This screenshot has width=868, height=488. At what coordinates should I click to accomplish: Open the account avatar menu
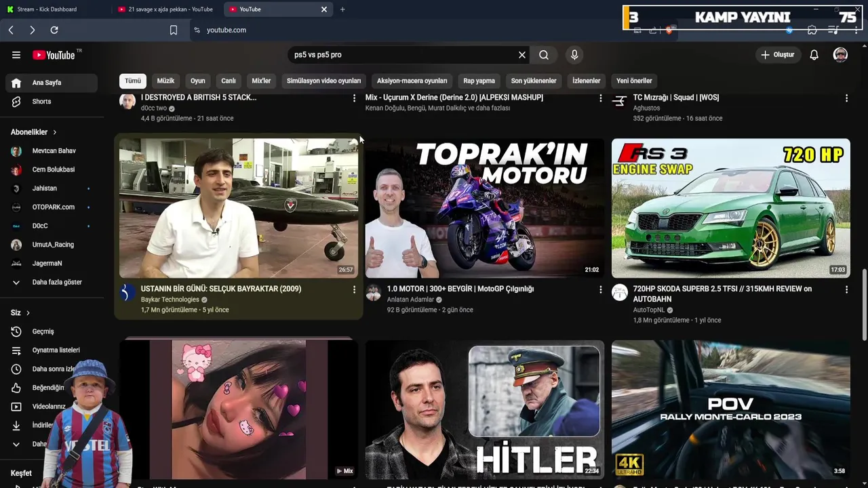(840, 55)
